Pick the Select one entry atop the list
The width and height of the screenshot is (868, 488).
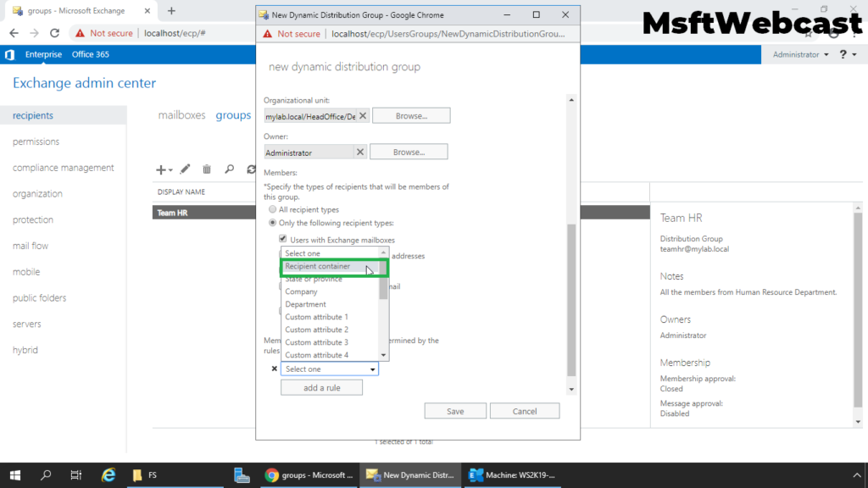click(331, 253)
